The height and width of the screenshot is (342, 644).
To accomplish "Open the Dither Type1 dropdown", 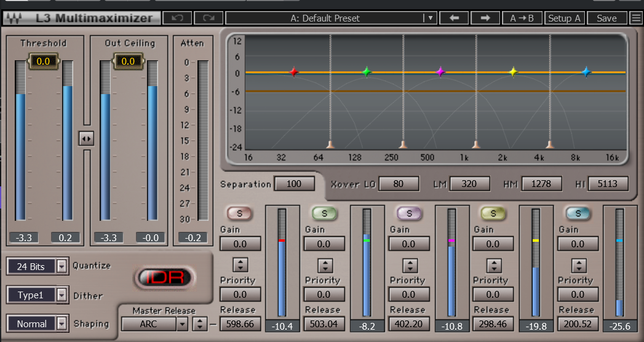I will click(62, 295).
